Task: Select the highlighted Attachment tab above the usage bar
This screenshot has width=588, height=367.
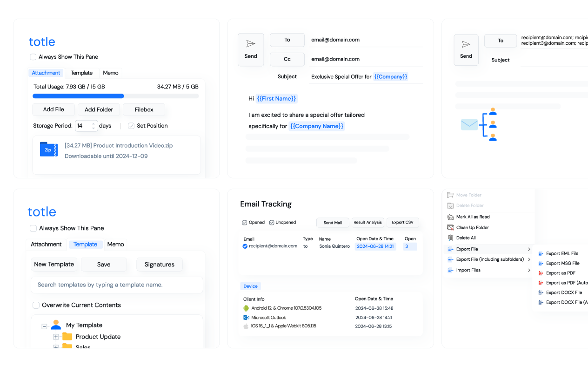Action: click(x=46, y=73)
